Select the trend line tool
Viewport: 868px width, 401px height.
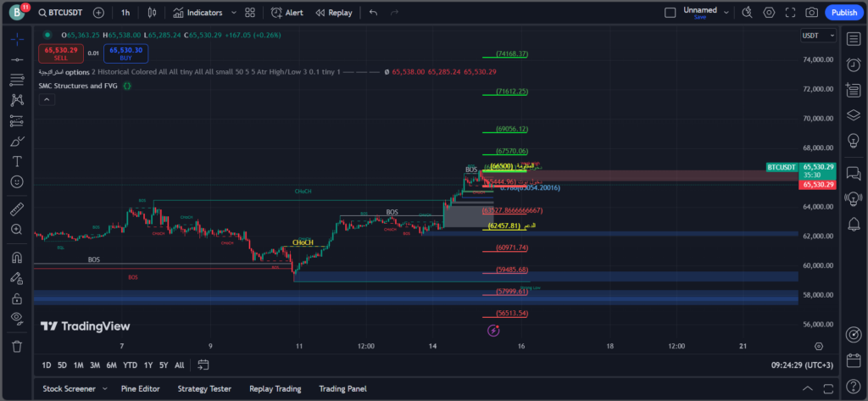coord(17,59)
